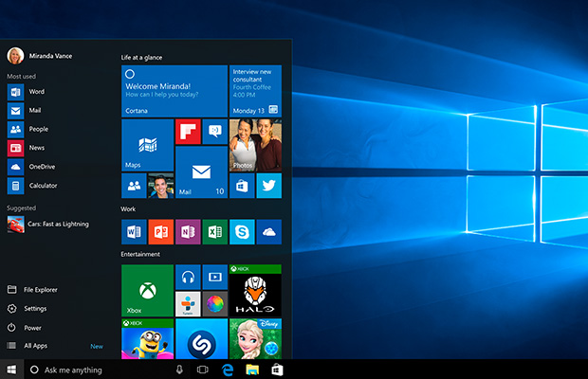Open the Twitter tile
Viewport: 588px width, 379px height.
[268, 185]
